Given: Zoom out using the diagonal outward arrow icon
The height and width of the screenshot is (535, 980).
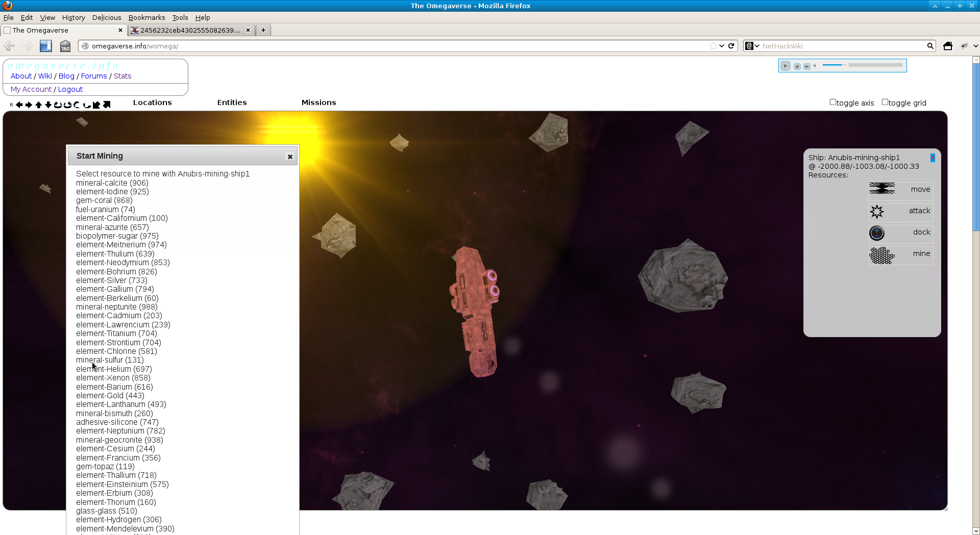Looking at the screenshot, I should (x=107, y=105).
